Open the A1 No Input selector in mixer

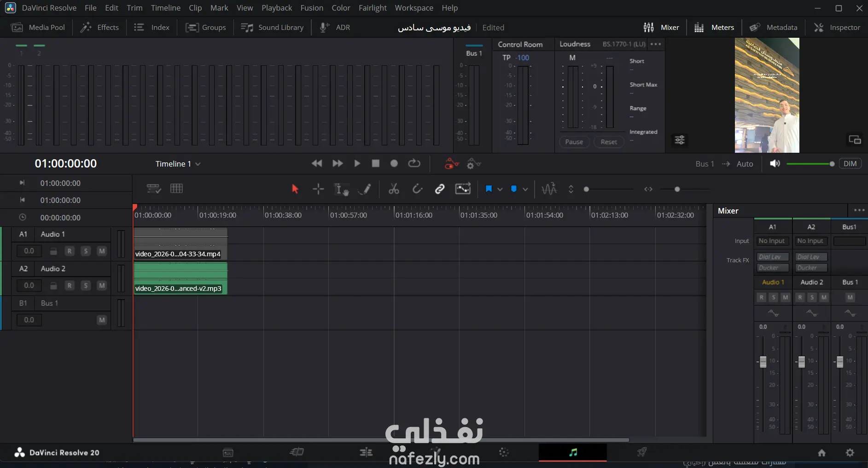click(x=773, y=241)
